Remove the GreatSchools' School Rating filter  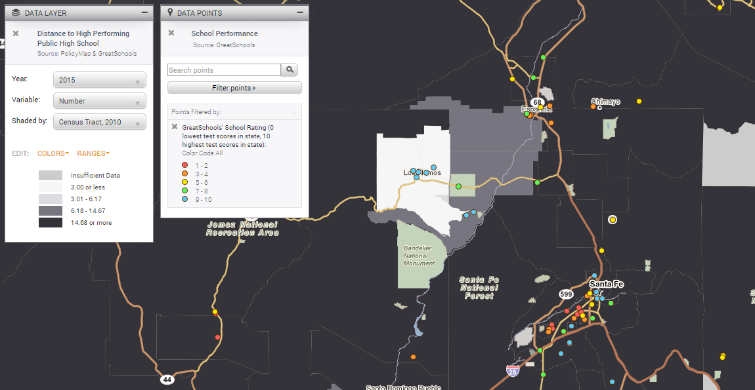175,127
